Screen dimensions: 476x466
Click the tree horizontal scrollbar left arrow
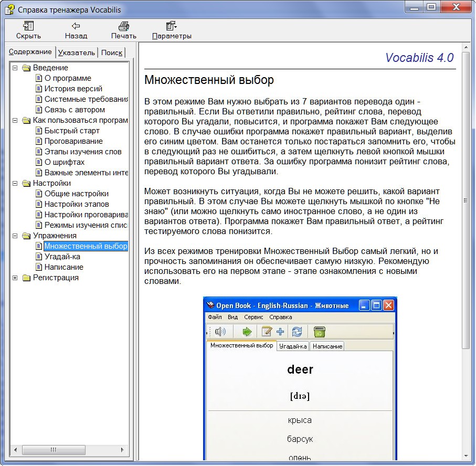point(16,450)
